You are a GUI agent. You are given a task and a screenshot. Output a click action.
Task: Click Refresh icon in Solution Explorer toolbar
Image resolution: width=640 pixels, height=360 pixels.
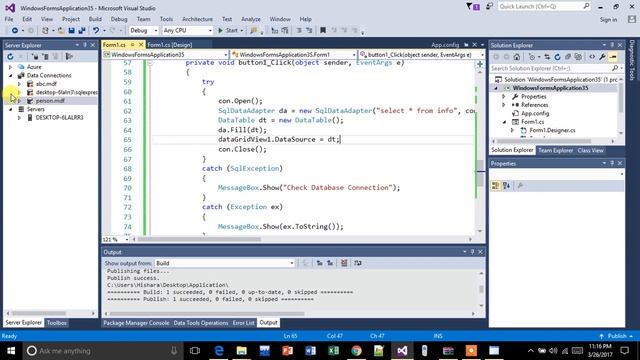pos(557,57)
